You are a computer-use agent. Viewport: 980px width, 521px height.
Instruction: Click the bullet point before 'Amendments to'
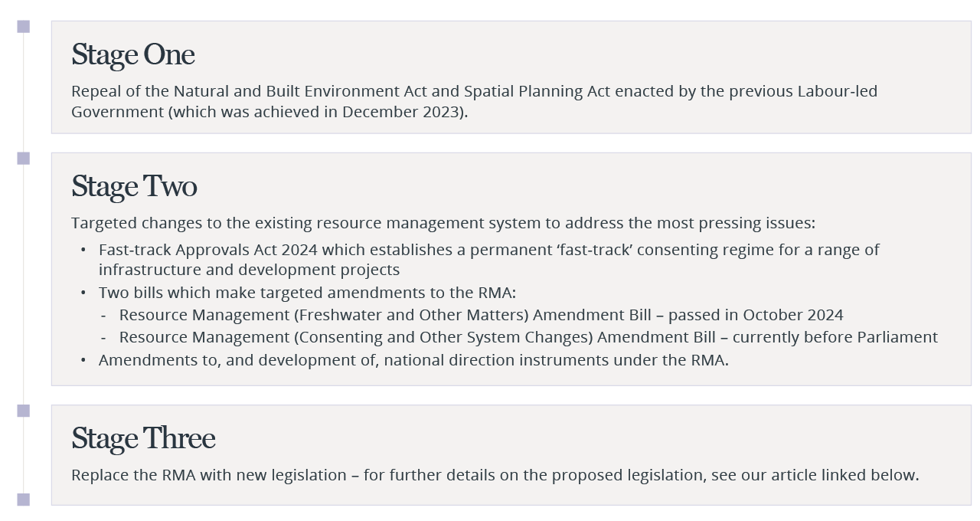click(83, 360)
